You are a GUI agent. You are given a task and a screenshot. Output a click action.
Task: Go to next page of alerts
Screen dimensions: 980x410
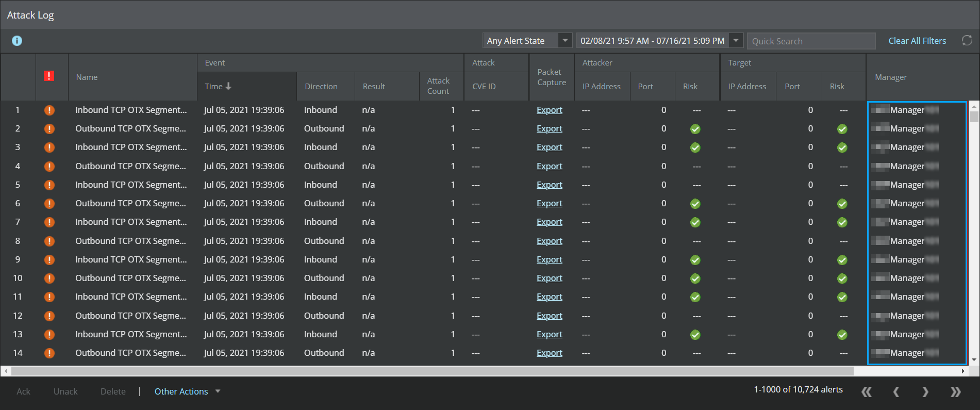point(925,392)
